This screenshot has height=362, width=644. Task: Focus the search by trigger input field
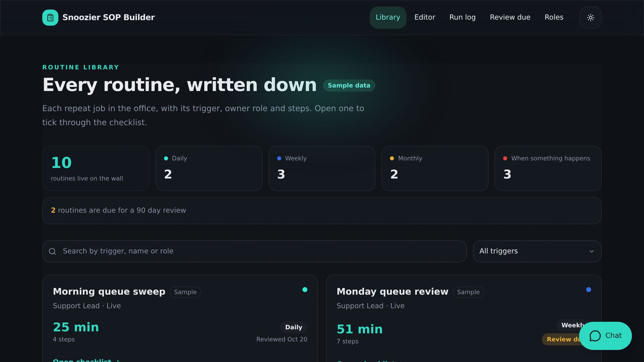pyautogui.click(x=254, y=251)
